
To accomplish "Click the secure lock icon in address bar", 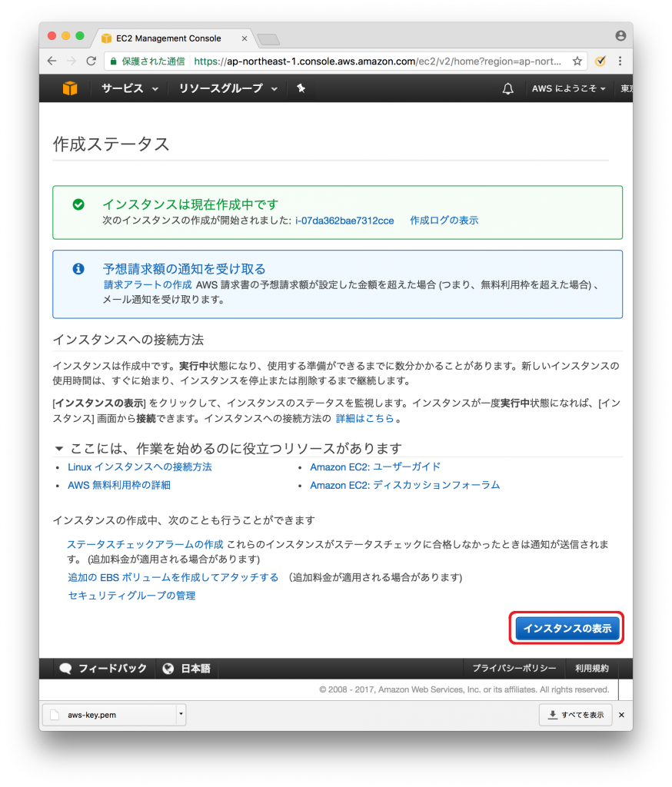I will click(114, 61).
